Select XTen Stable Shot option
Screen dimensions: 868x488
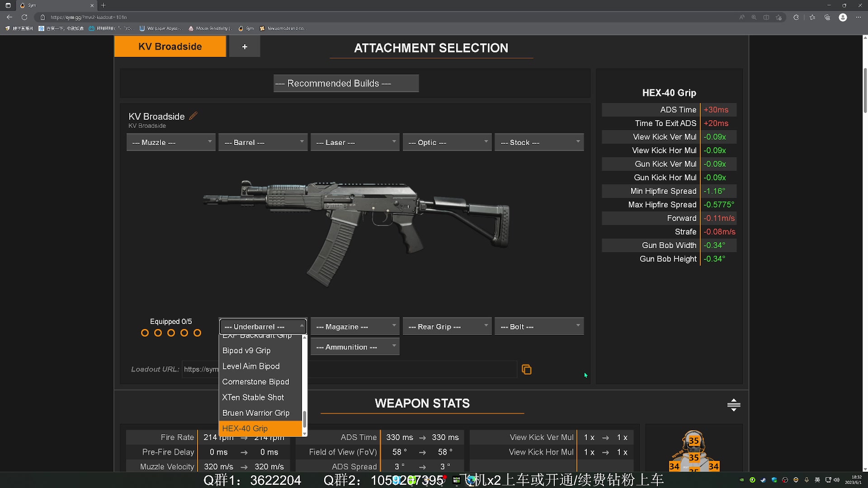[260, 397]
